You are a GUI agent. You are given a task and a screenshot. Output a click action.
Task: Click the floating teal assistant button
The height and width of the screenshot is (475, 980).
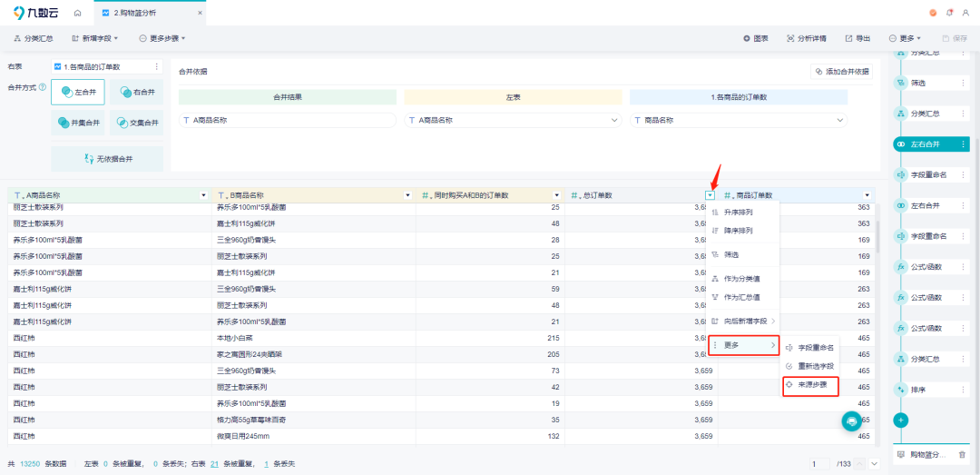click(x=851, y=421)
